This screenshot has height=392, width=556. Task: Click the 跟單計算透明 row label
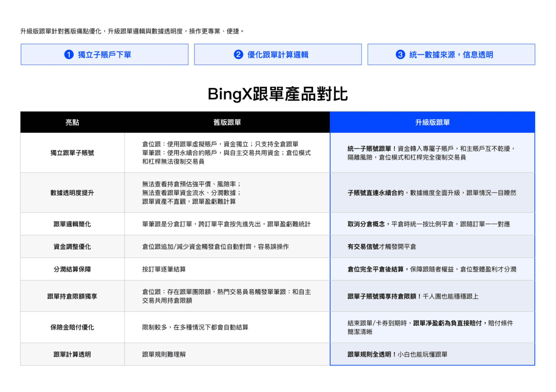click(72, 354)
